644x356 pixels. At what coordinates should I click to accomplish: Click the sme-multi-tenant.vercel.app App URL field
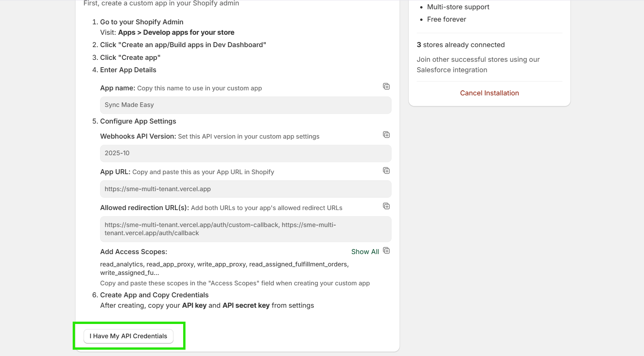[245, 189]
